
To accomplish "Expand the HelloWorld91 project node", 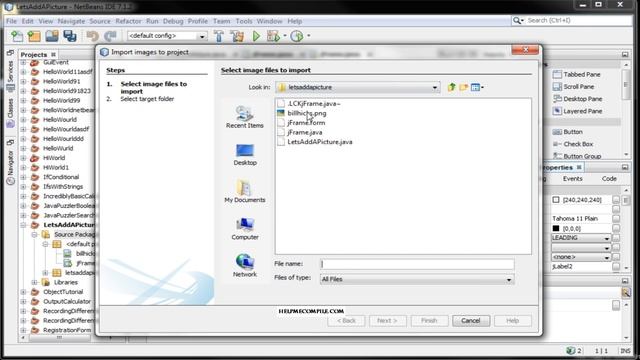I will [x=24, y=81].
